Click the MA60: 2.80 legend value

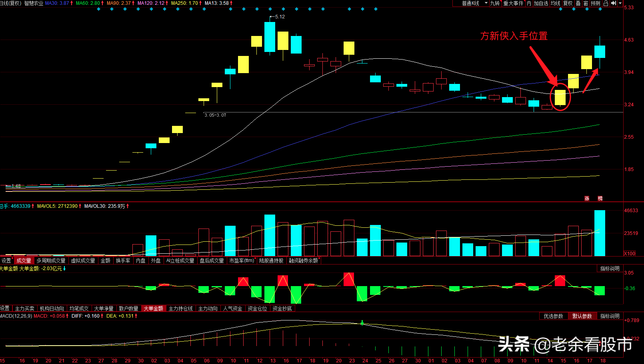88,3
